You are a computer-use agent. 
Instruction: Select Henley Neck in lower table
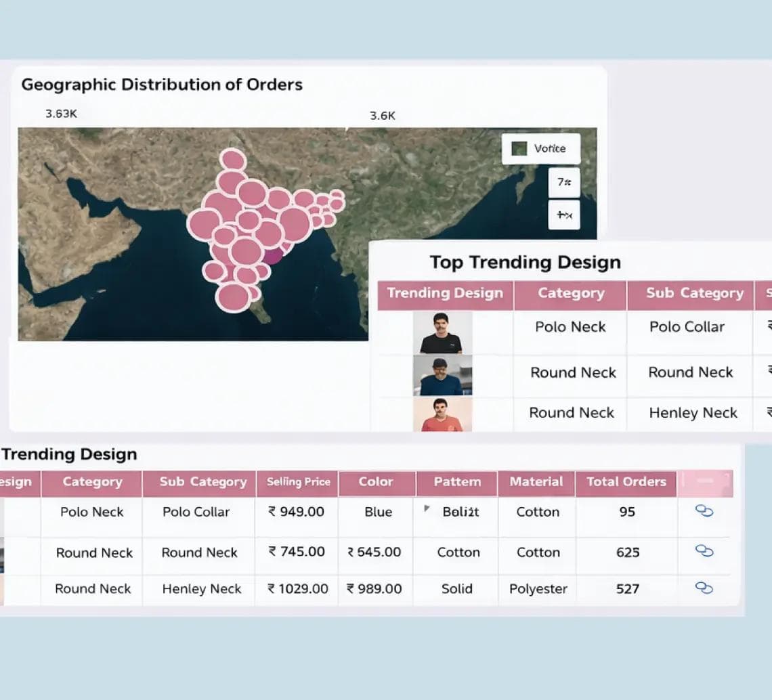coord(201,589)
